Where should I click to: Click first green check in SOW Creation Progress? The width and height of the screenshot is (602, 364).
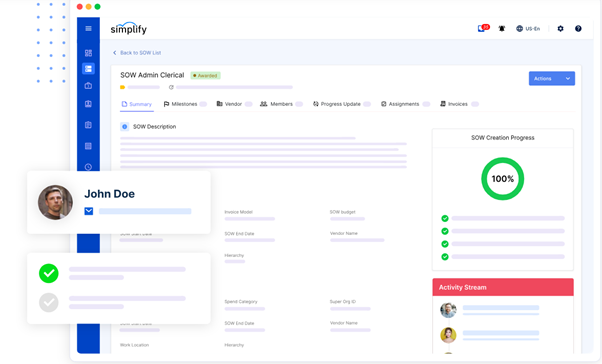click(445, 218)
